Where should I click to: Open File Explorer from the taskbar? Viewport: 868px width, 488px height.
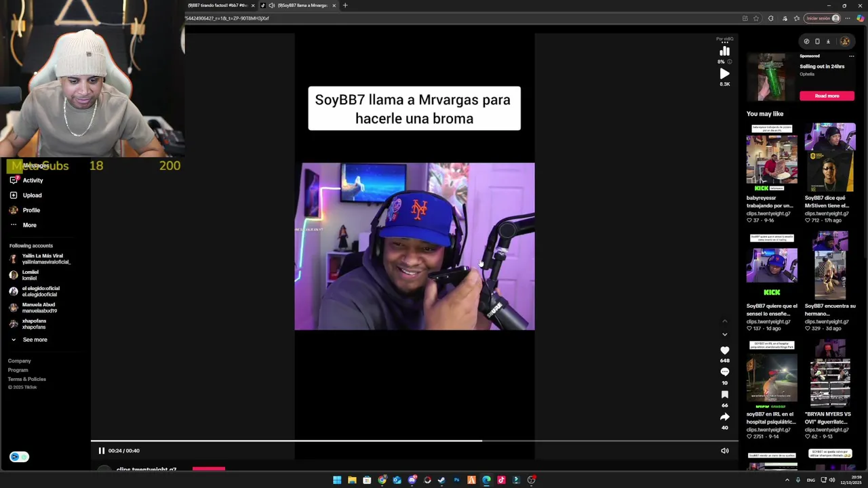pyautogui.click(x=352, y=480)
